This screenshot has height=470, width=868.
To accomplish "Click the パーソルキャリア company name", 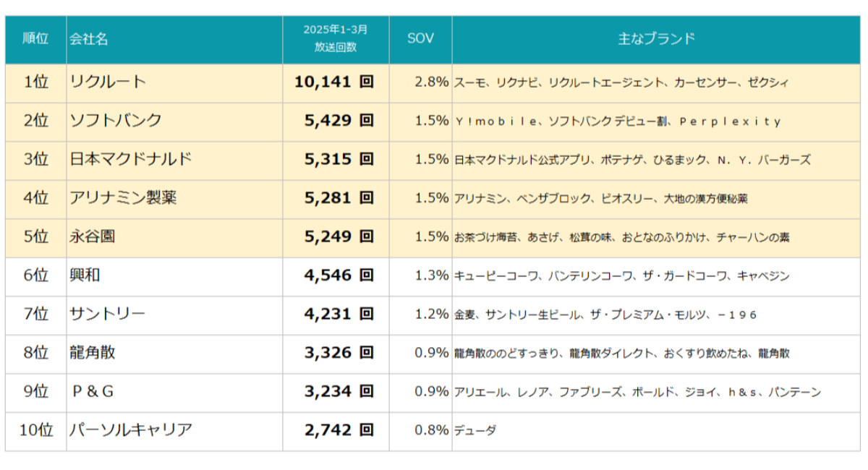I will click(131, 430).
